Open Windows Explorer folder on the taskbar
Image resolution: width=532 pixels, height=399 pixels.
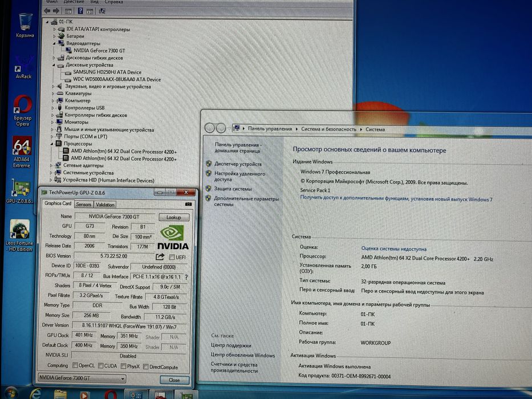point(60,394)
